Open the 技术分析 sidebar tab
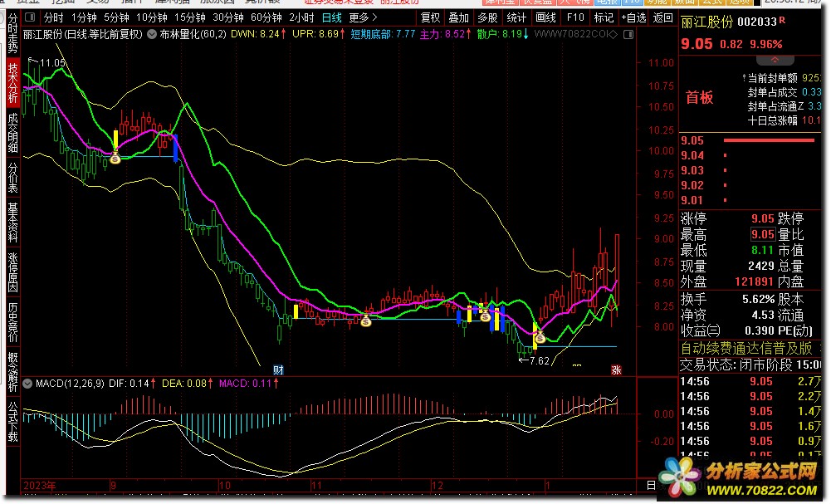This screenshot has width=831, height=504. coord(12,83)
